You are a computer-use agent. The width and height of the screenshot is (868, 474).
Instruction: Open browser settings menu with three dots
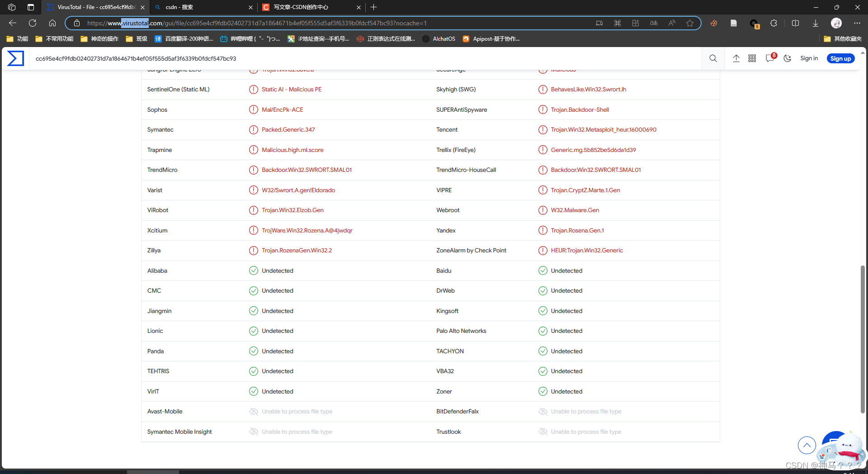[857, 23]
